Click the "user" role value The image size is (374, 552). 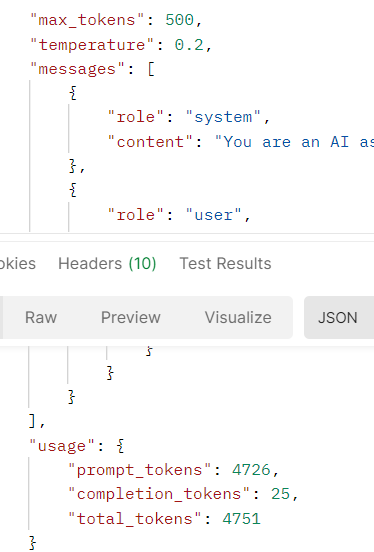(214, 215)
